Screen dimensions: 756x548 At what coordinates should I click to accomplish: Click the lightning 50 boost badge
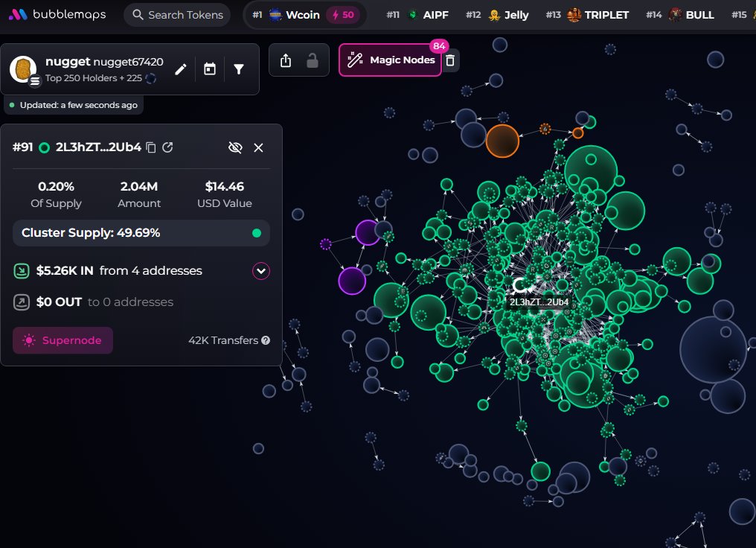pos(343,15)
